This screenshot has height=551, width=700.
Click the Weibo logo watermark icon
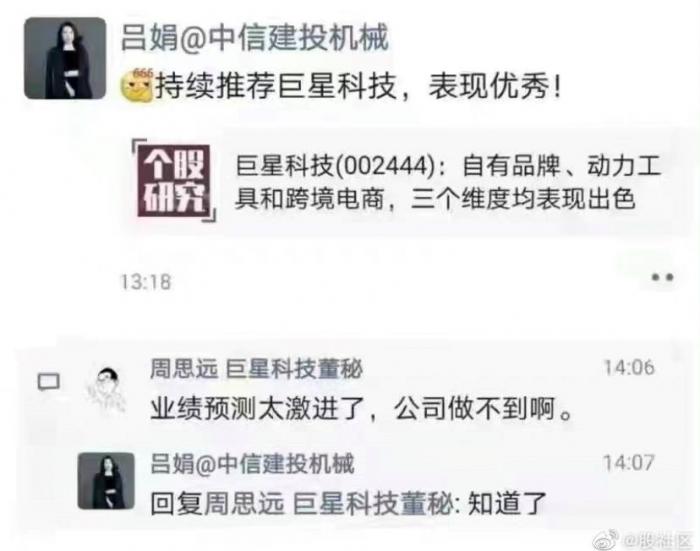(x=605, y=540)
